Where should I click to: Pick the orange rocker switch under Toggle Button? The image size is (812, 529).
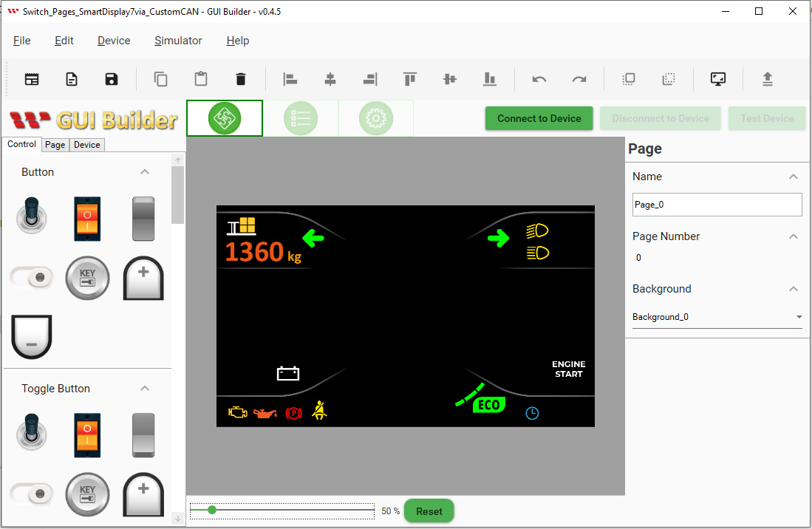pos(87,435)
